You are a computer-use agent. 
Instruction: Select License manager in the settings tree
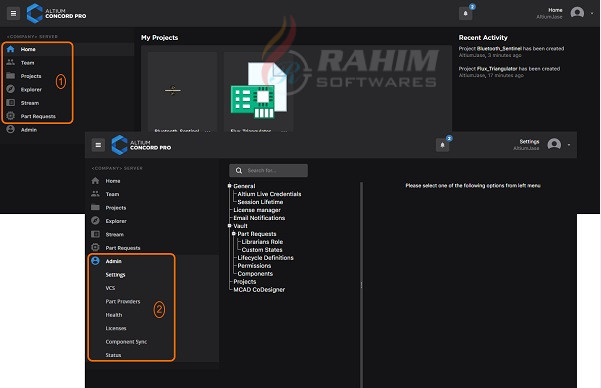pos(257,210)
